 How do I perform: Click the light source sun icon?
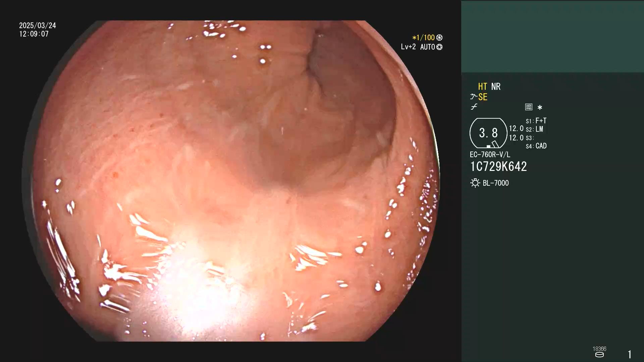[475, 183]
